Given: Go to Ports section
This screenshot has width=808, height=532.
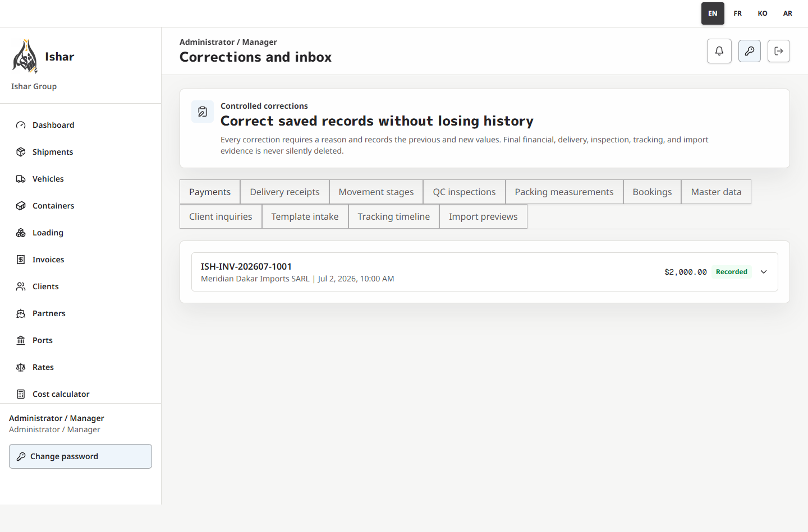Looking at the screenshot, I should tap(80, 340).
